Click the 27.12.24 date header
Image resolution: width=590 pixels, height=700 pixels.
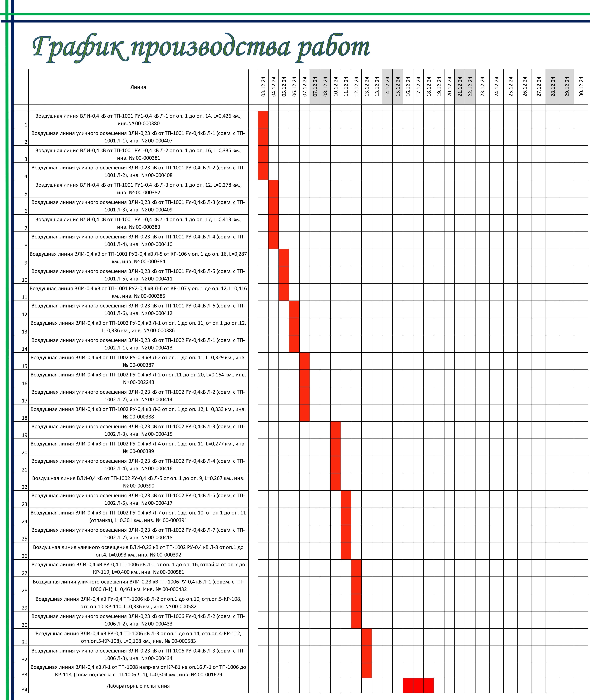click(539, 87)
